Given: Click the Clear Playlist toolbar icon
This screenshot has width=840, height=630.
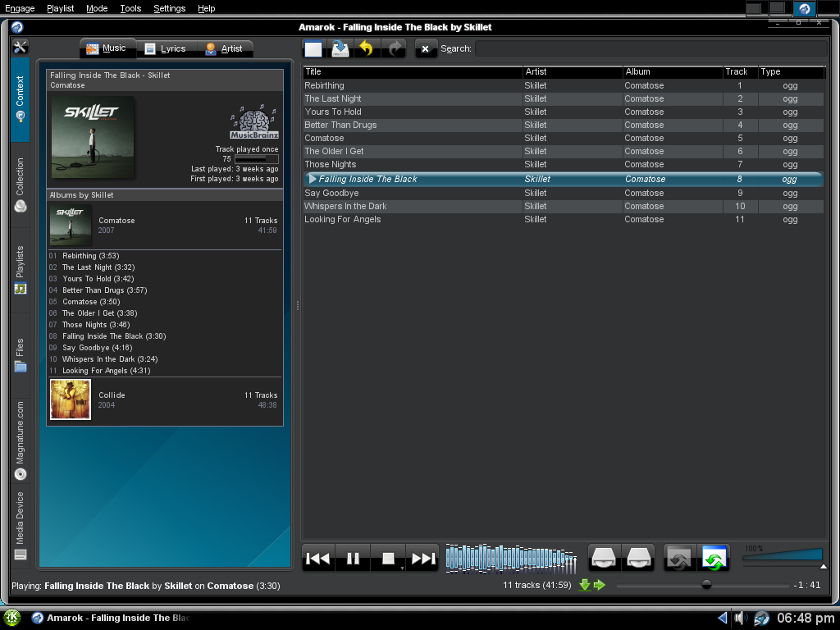Looking at the screenshot, I should tap(313, 48).
